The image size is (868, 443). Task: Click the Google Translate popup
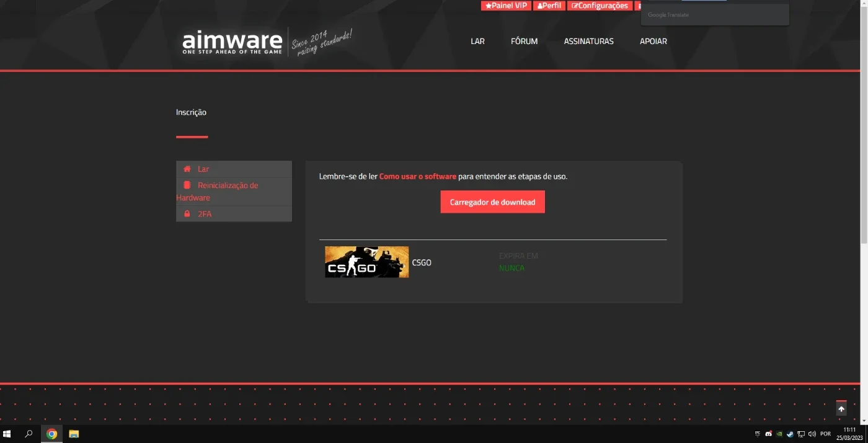pyautogui.click(x=715, y=13)
